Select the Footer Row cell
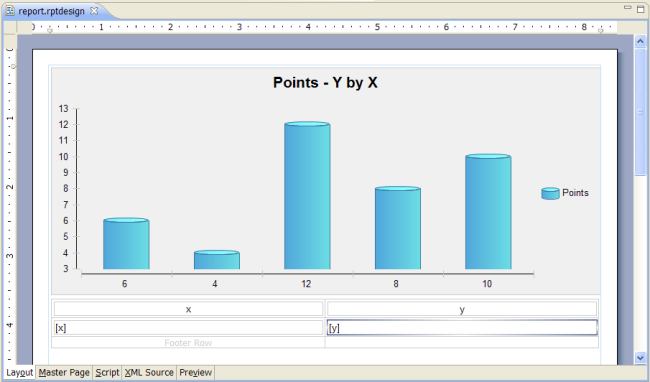 pyautogui.click(x=188, y=343)
